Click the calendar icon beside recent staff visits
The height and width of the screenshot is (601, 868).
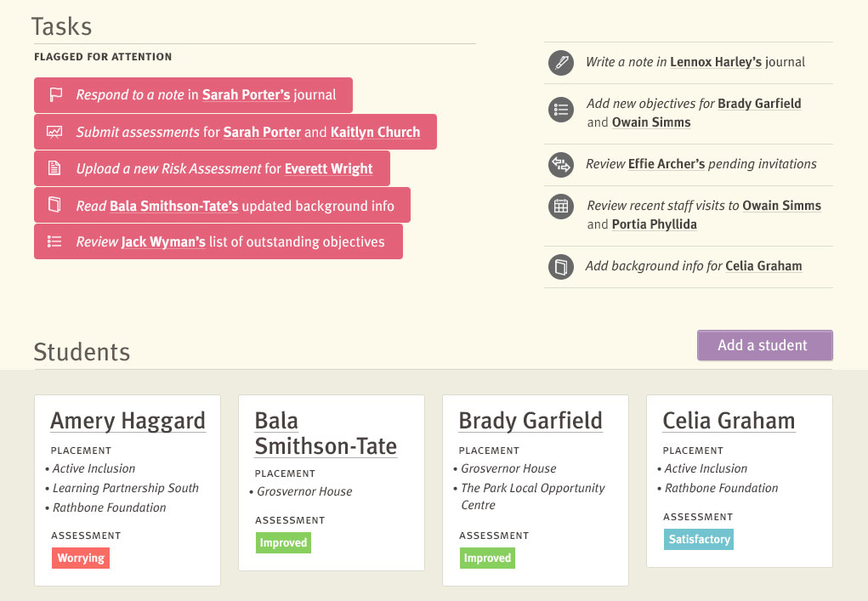[x=561, y=207]
